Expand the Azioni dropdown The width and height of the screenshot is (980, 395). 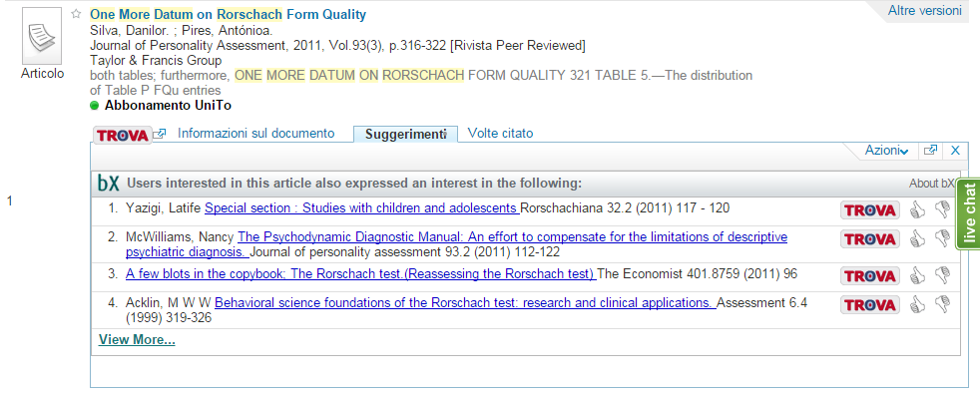[x=886, y=151]
